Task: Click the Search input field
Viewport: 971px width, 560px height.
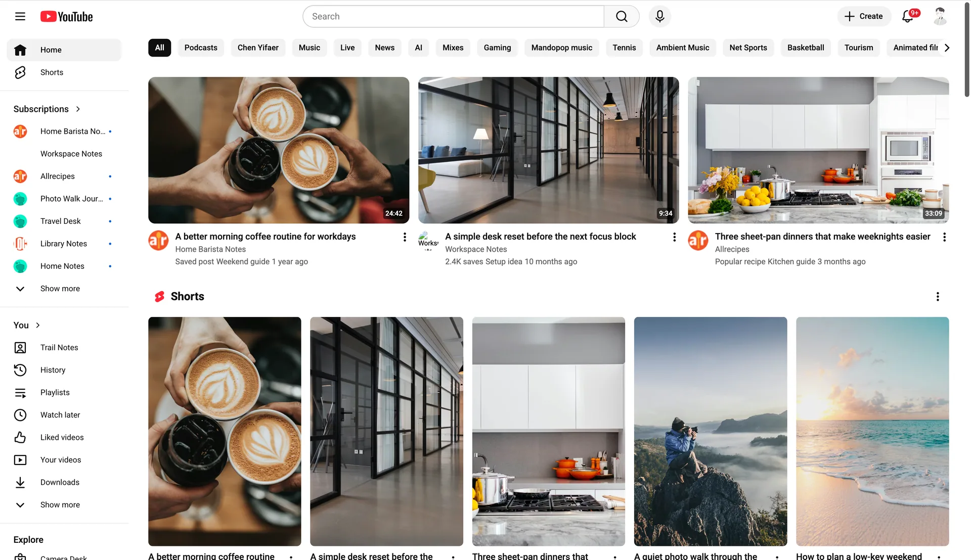Action: click(453, 17)
